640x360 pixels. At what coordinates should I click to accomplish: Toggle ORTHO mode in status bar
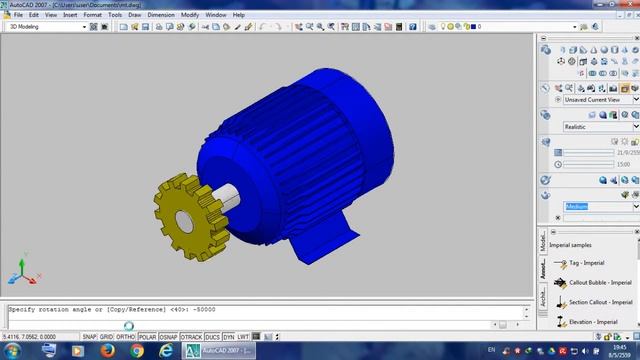125,337
